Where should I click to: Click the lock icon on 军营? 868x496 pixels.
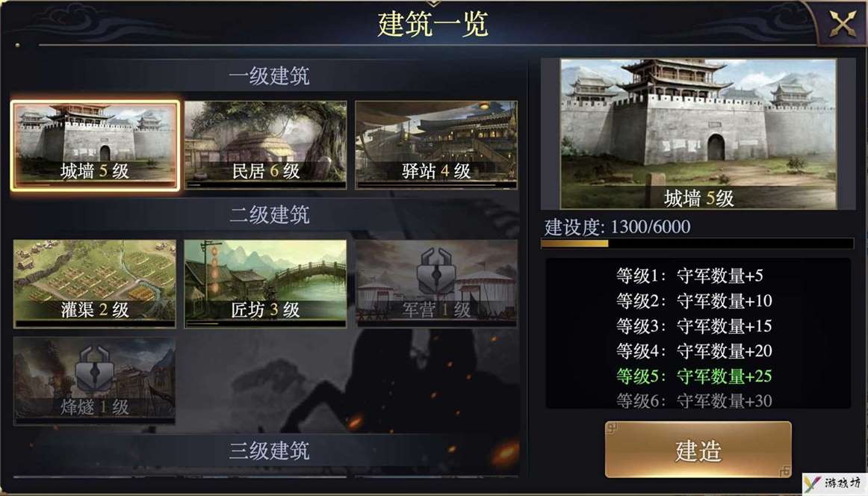click(437, 272)
